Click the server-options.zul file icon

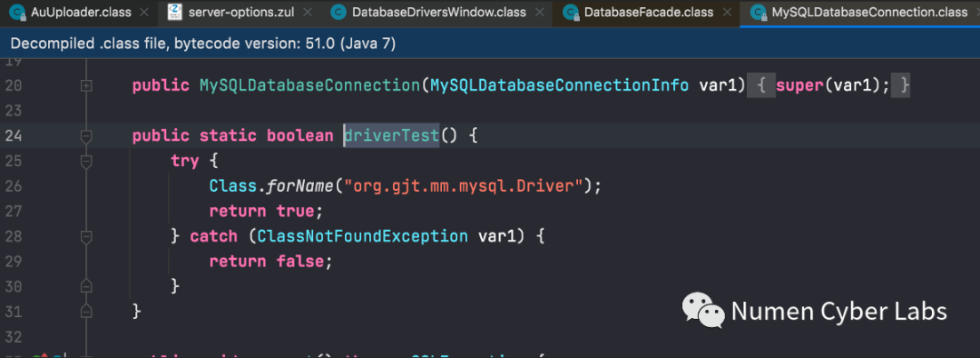click(174, 12)
